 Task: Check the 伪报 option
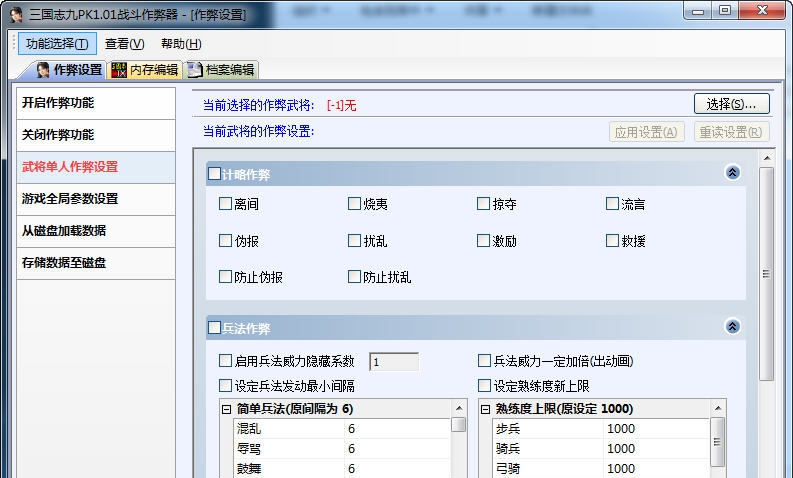click(225, 240)
